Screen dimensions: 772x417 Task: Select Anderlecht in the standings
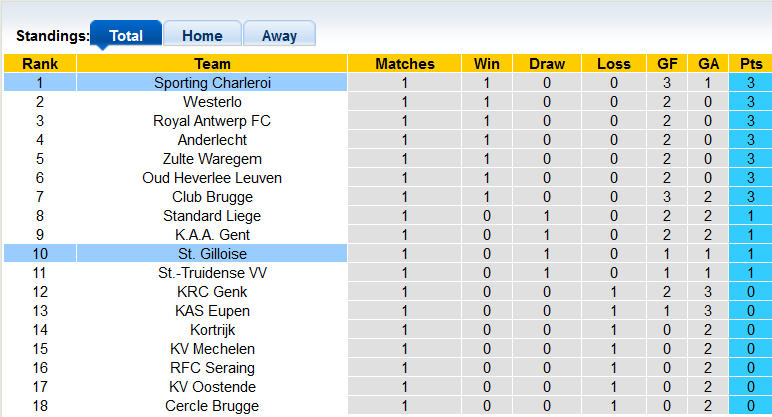click(212, 140)
